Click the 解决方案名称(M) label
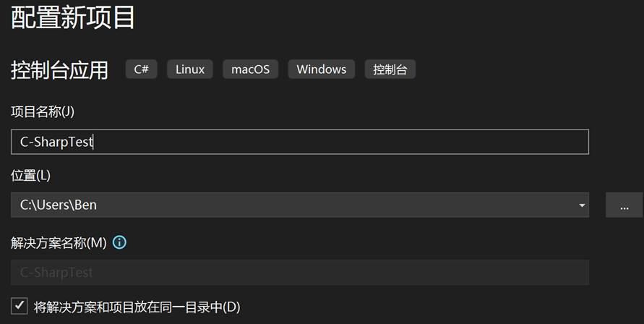This screenshot has width=644, height=324. 59,243
